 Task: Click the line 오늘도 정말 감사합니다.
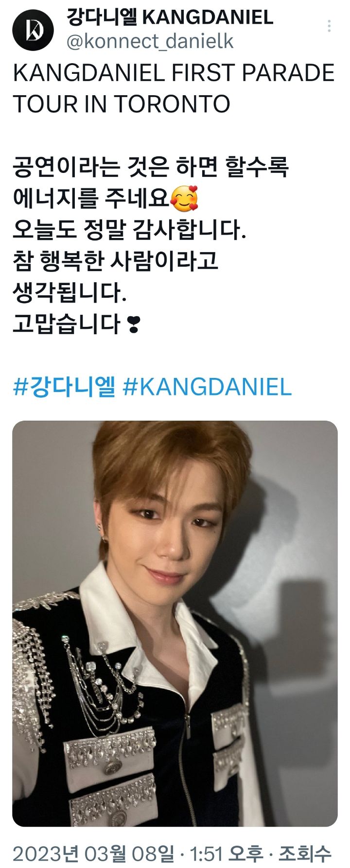(x=130, y=230)
